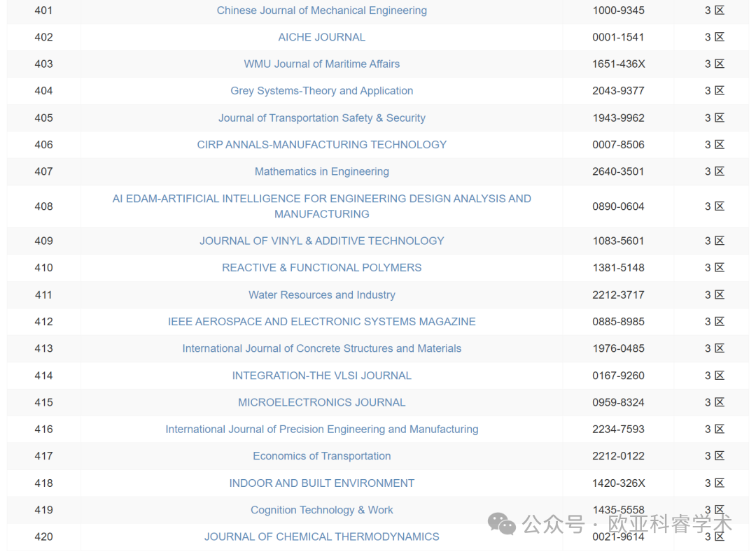756x554 pixels.
Task: Select row number 402
Action: pyautogui.click(x=43, y=37)
